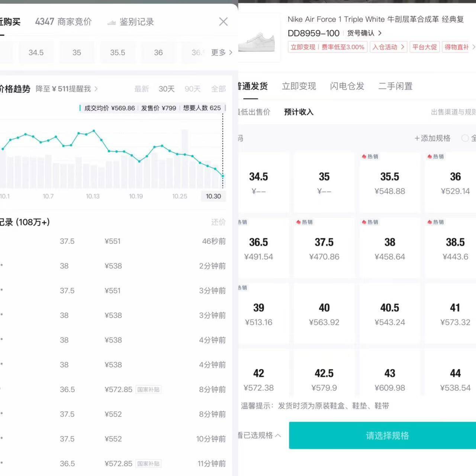Image resolution: width=476 pixels, height=476 pixels.
Task: Choose size 35 card in size grid
Action: tap(324, 182)
